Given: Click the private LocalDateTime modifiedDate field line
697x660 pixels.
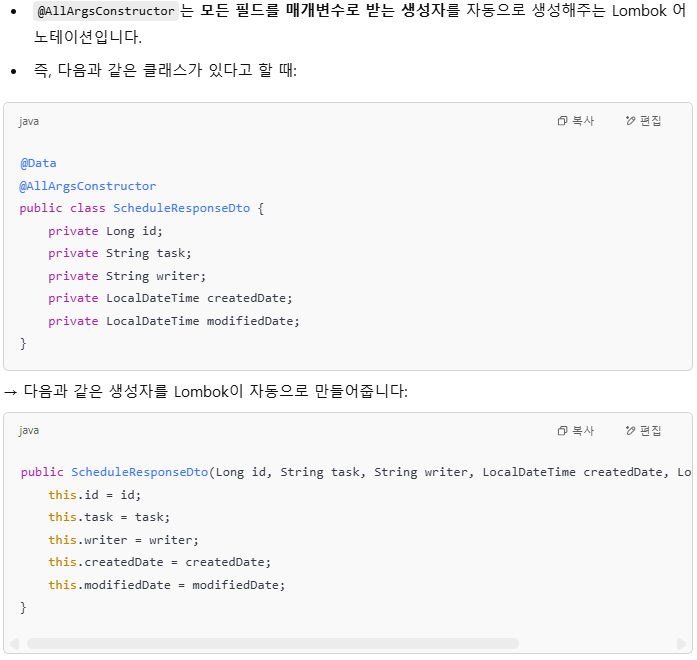Looking at the screenshot, I should tap(174, 321).
